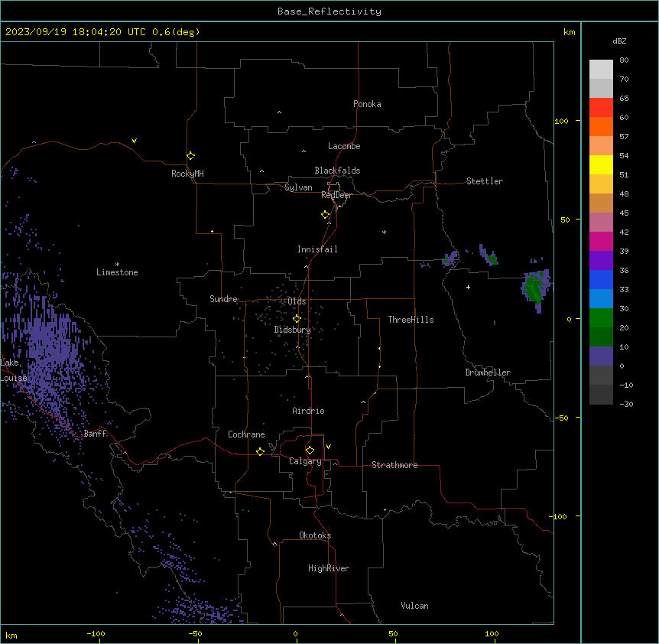Click the Base_Reflectivity title
The height and width of the screenshot is (644, 659).
(329, 11)
